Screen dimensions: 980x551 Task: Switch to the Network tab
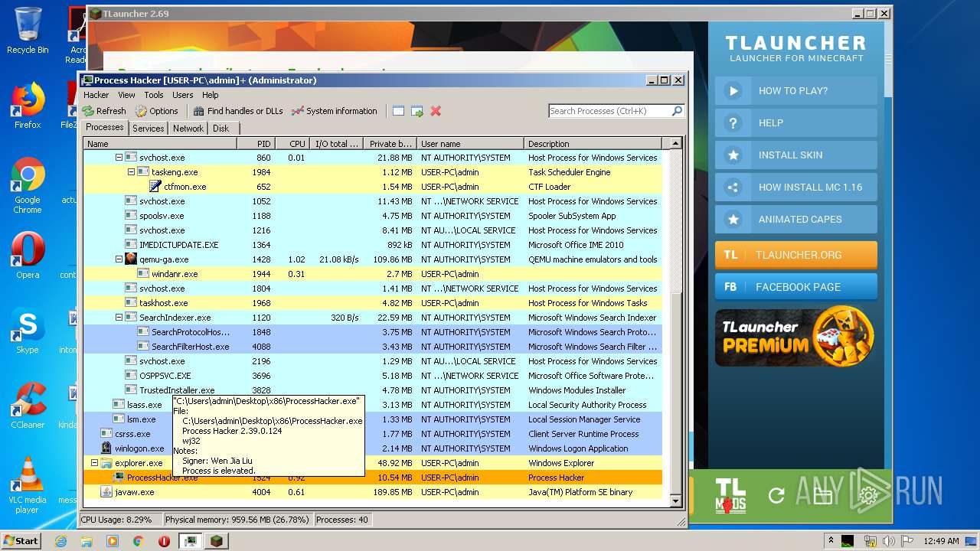tap(188, 129)
